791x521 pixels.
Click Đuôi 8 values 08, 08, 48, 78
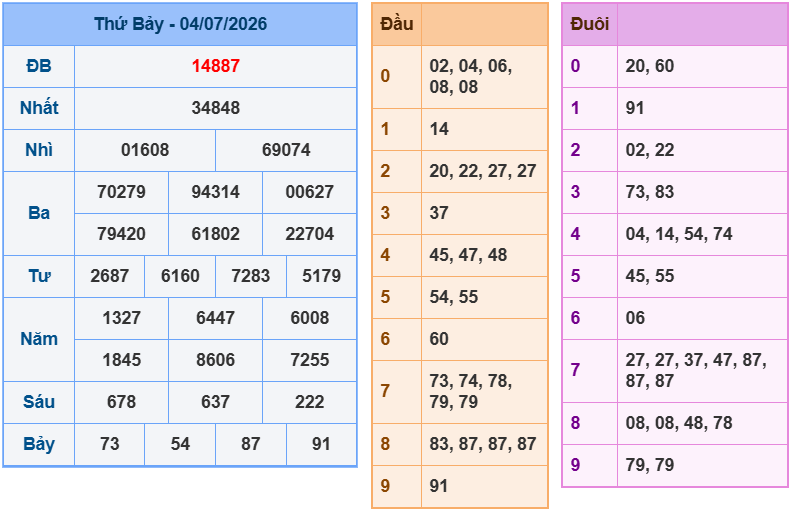679,423
